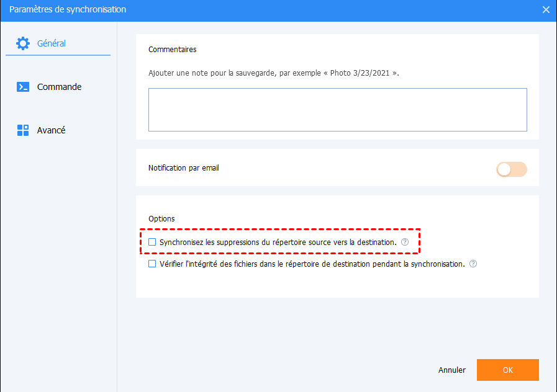Open the Commande settings tab
The height and width of the screenshot is (392, 557).
click(60, 87)
